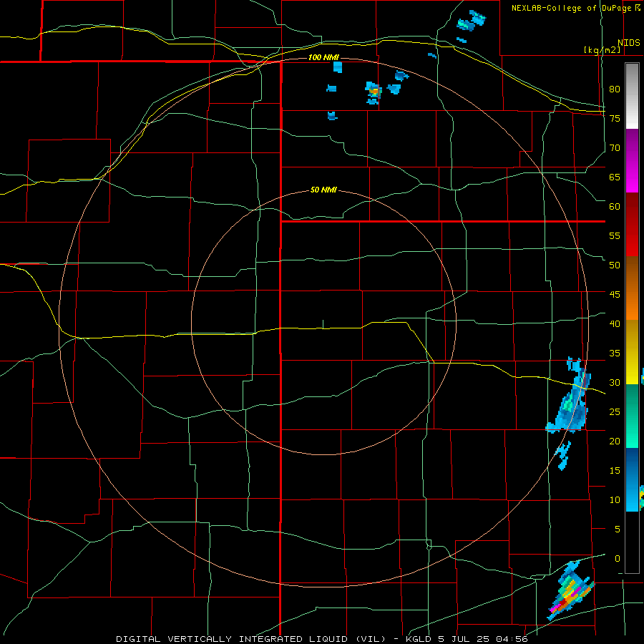This screenshot has width=644, height=644.
Task: Click the 50 value on the color scale
Action: pos(615,265)
